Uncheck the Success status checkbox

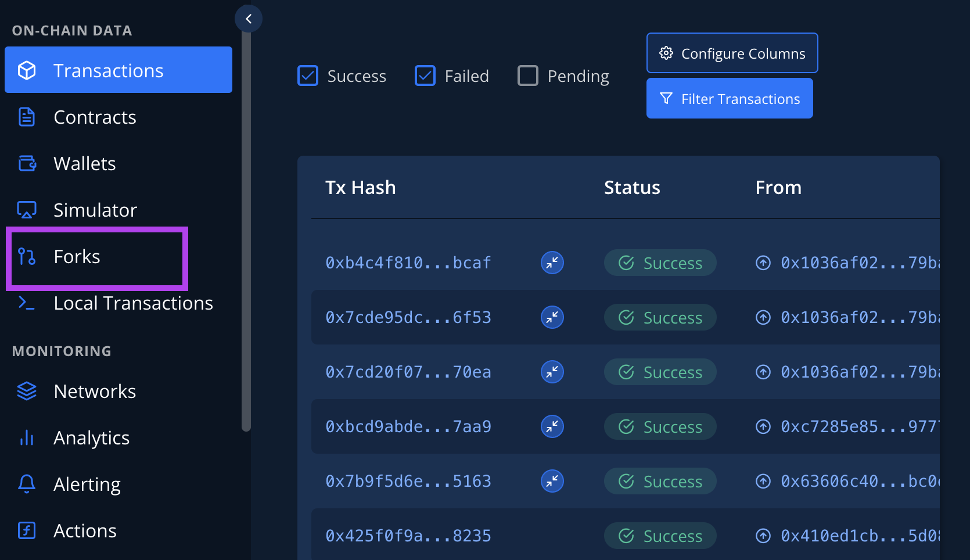click(308, 76)
